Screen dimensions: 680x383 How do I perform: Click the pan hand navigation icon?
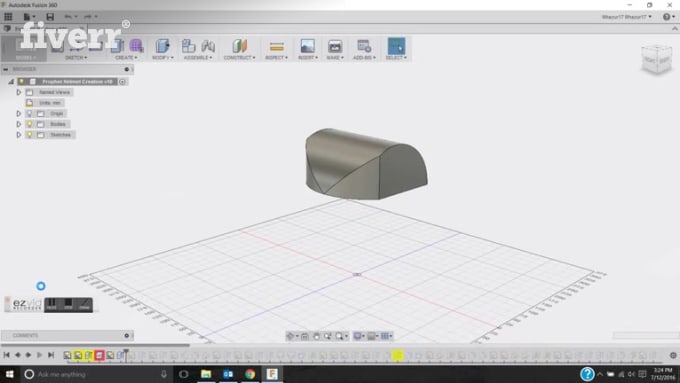tap(316, 336)
